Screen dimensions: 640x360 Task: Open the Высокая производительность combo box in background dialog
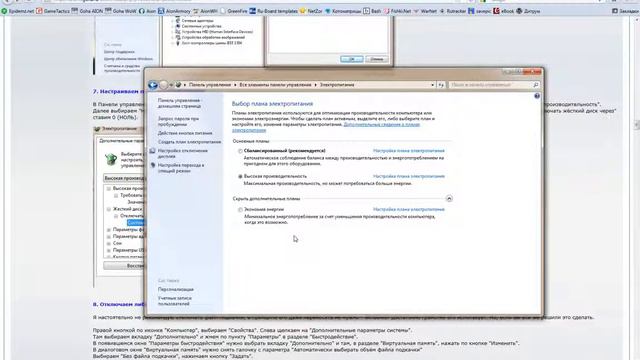124,178
